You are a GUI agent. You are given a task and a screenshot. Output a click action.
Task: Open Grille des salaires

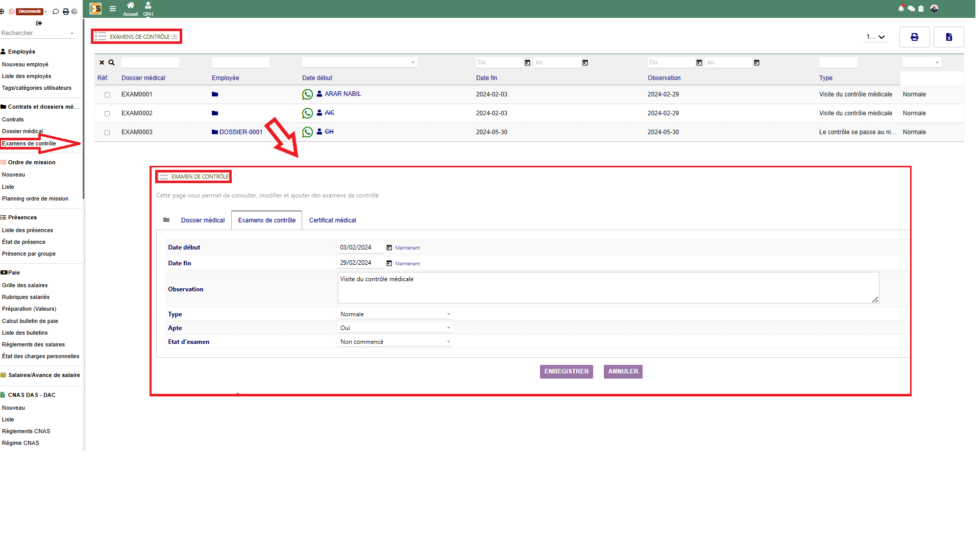(25, 285)
